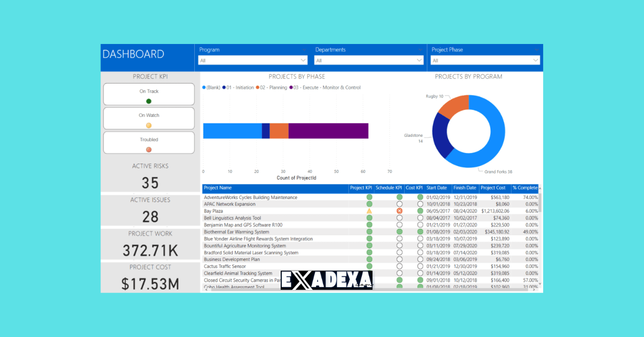The image size is (644, 337).
Task: Click the green Project KPI dot for AdventureWorks Cycles
Action: tap(369, 197)
